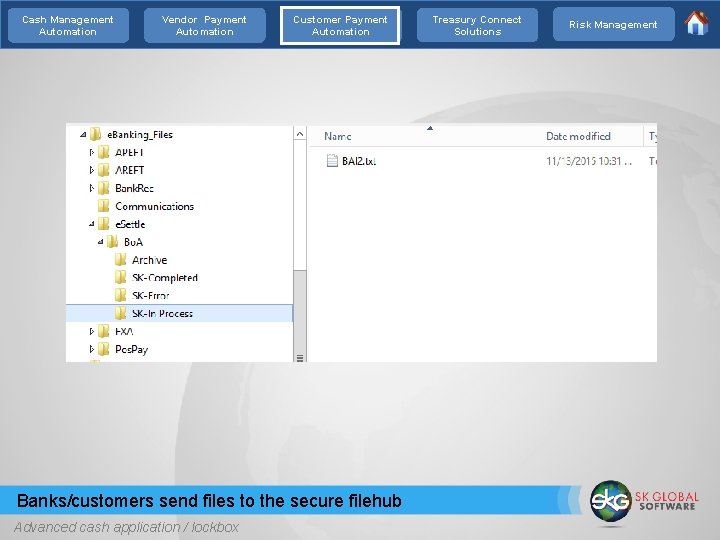Expand the EXA folder node
The height and width of the screenshot is (540, 720).
click(x=91, y=331)
